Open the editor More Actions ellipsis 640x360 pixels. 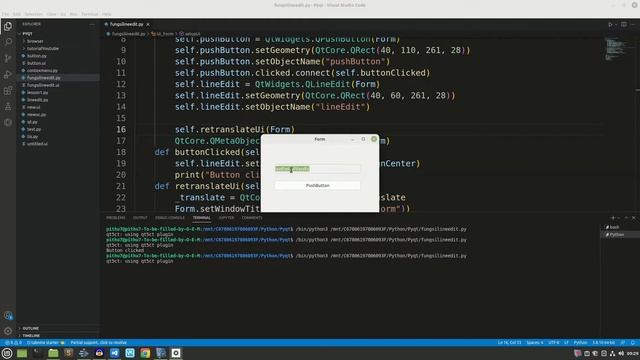633,24
